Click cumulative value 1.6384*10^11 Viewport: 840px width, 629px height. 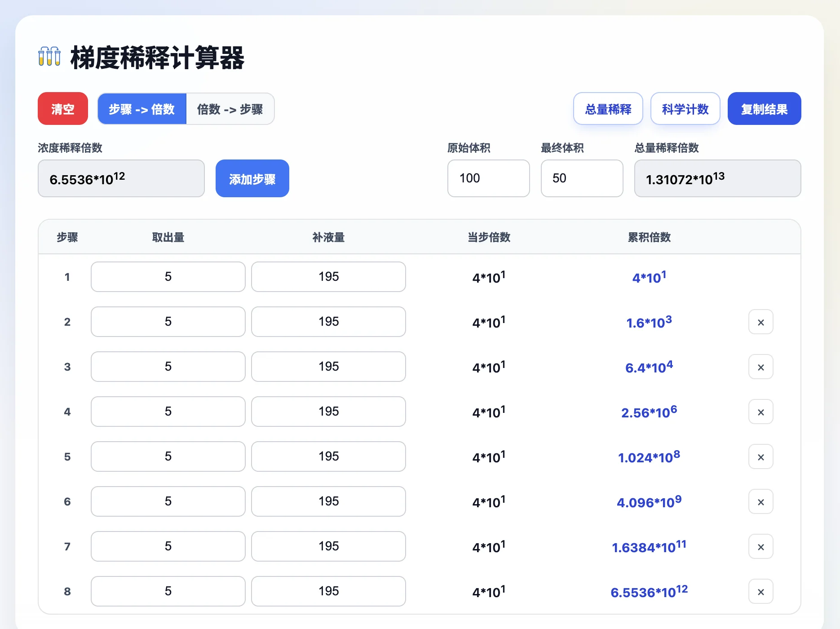coord(649,546)
